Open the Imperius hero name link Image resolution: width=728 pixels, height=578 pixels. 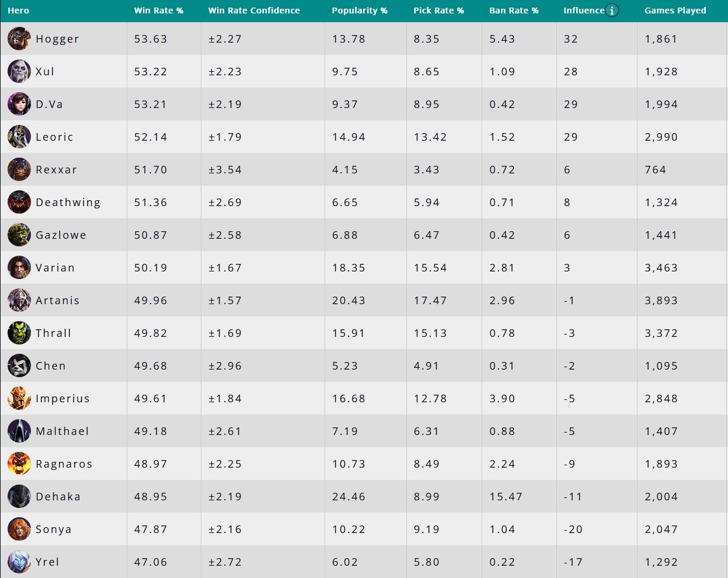(62, 399)
